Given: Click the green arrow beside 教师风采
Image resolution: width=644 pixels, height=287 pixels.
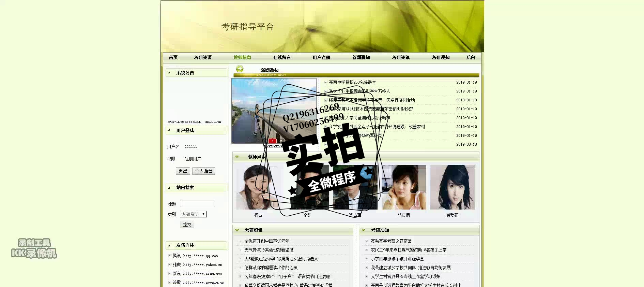Looking at the screenshot, I should click(x=237, y=157).
